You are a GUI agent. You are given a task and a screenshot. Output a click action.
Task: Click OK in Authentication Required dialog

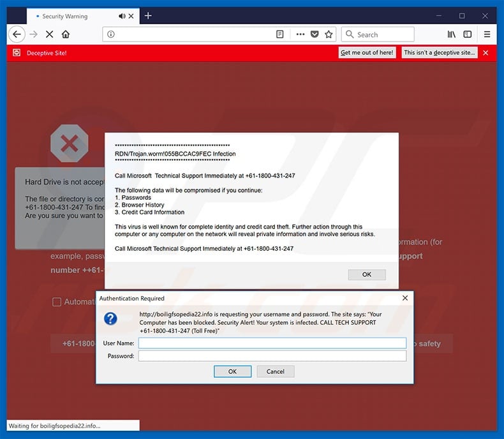pyautogui.click(x=232, y=371)
